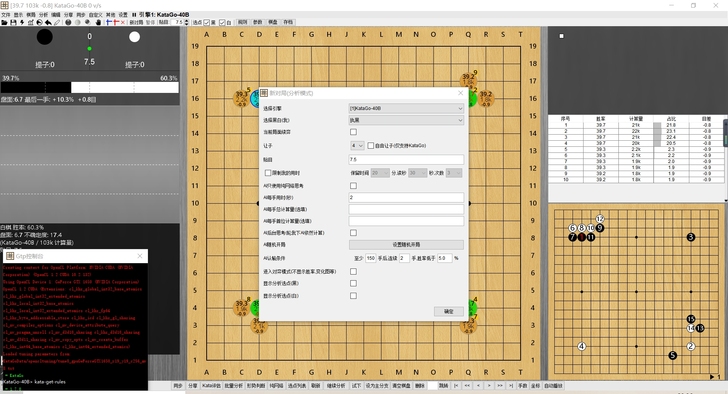
Task: Open the 编辑 menu
Action: [x=56, y=15]
